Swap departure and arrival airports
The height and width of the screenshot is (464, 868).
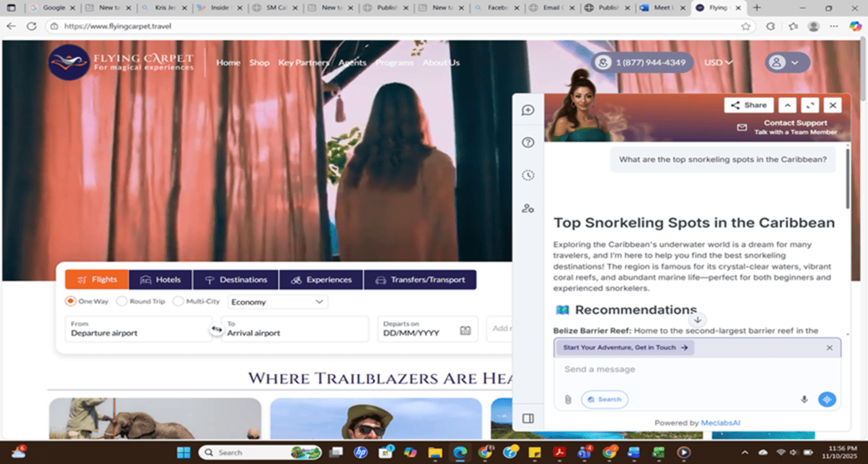pyautogui.click(x=217, y=328)
